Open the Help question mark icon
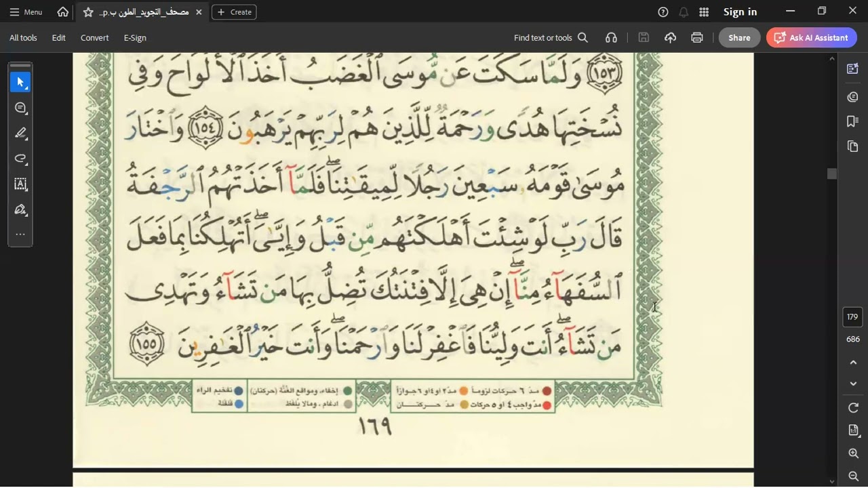The width and height of the screenshot is (868, 488). [663, 12]
